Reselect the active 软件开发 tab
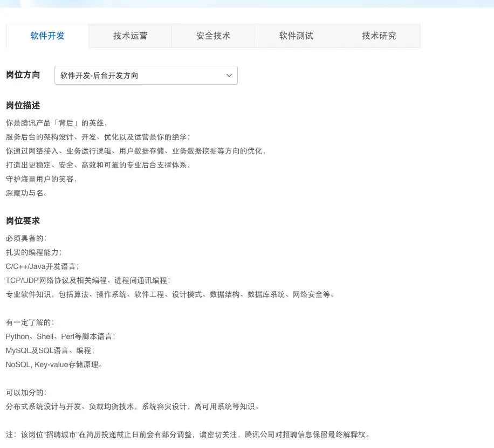 [47, 36]
